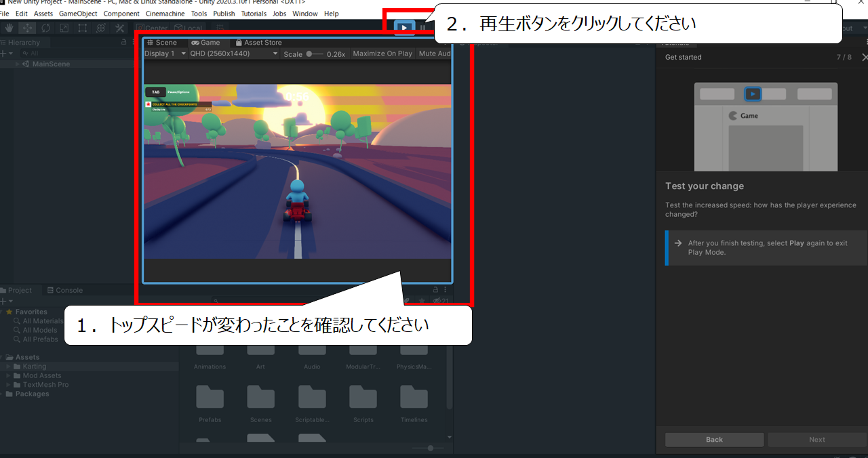Switch to the Console tab
868x458 pixels.
pos(64,290)
